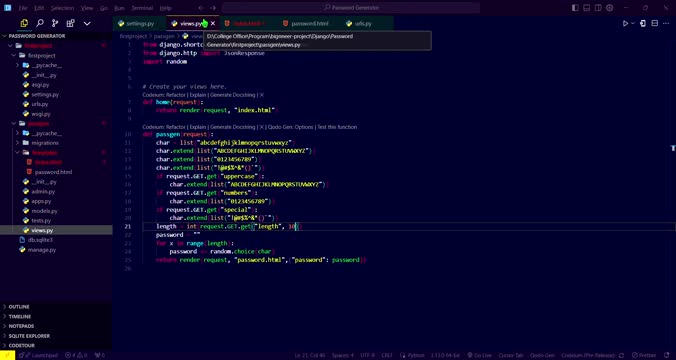The height and width of the screenshot is (360, 676).
Task: Open problems via errors and warnings indicator
Action: (76, 355)
